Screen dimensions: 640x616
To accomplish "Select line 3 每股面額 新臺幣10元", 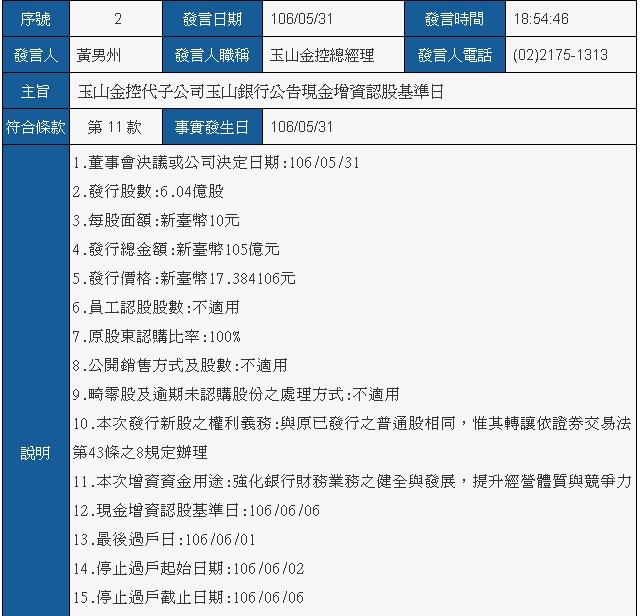I will (x=156, y=220).
